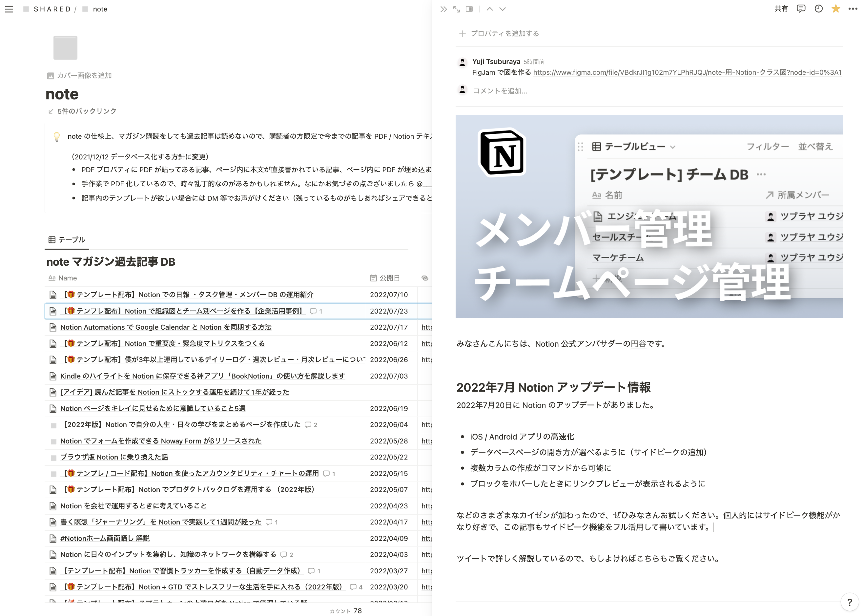Open row 'ブラウザ版 Notion に乗り換えた話'

point(114,457)
